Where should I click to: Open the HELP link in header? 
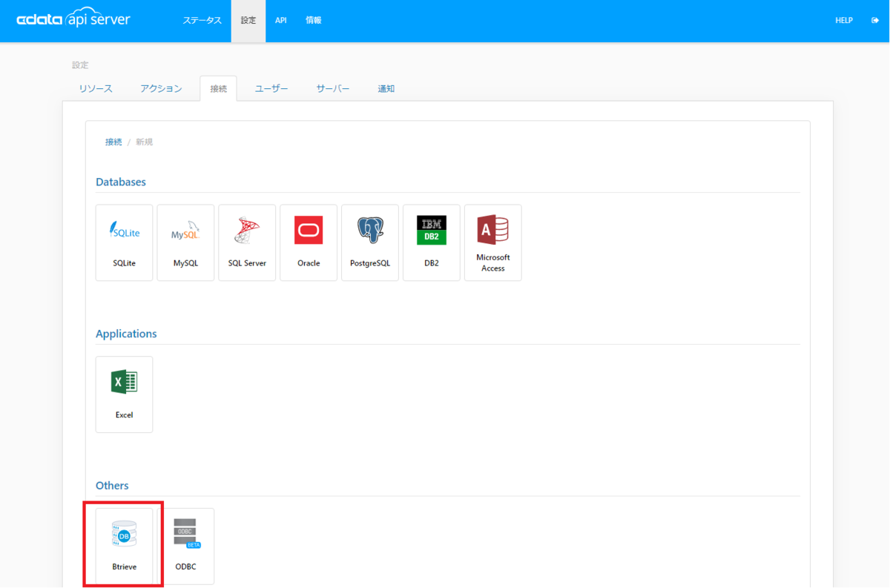pyautogui.click(x=844, y=21)
